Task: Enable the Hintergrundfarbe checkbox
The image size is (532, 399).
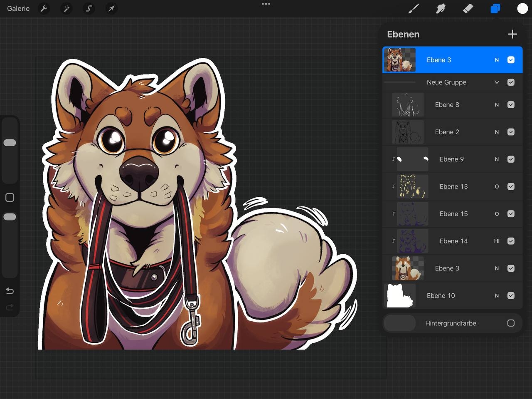Action: coord(511,323)
